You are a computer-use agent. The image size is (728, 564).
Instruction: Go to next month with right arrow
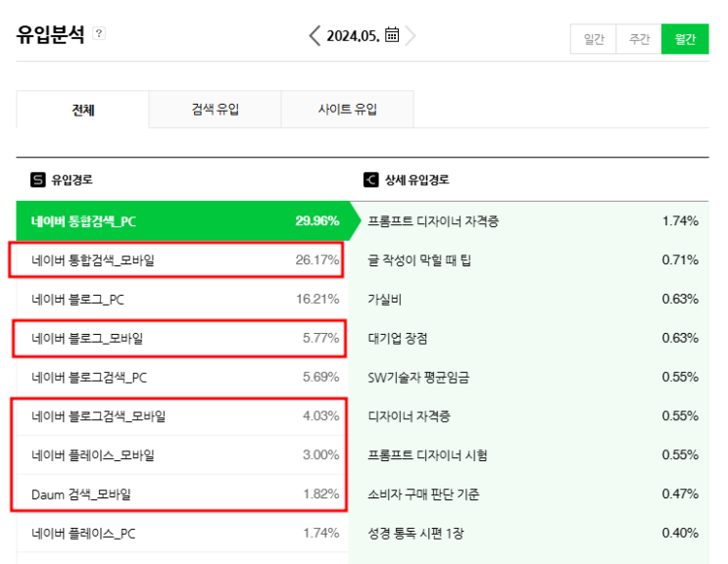[410, 35]
